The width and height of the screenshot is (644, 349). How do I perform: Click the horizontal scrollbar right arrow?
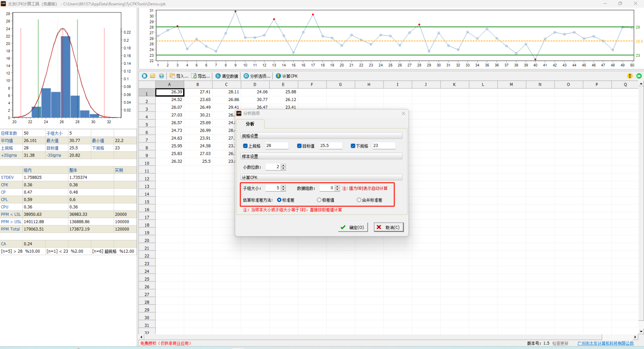click(636, 337)
